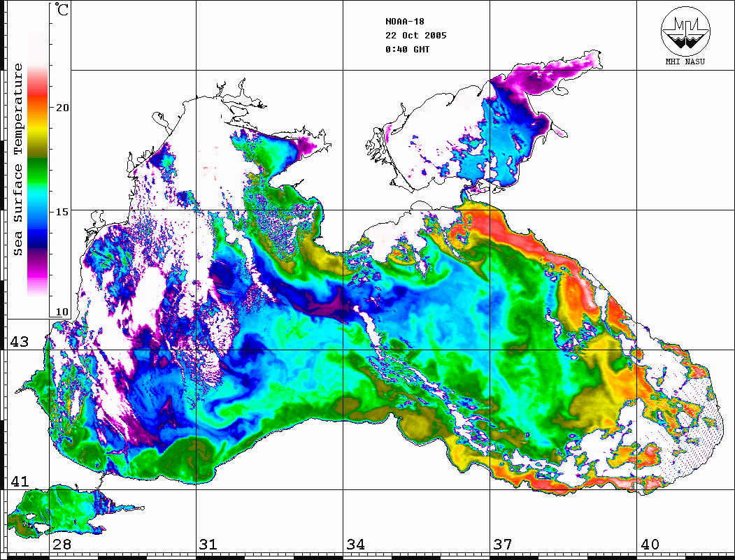Click the MHI NASU logo emblem

click(685, 31)
